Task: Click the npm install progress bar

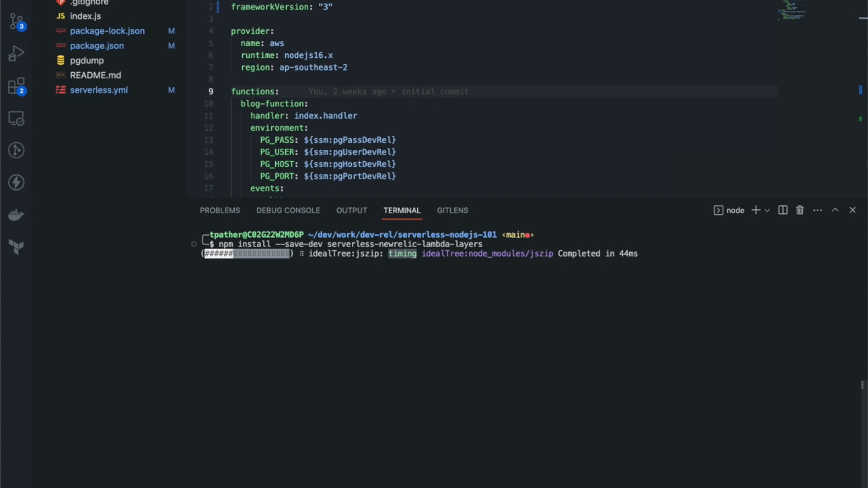Action: coord(247,254)
